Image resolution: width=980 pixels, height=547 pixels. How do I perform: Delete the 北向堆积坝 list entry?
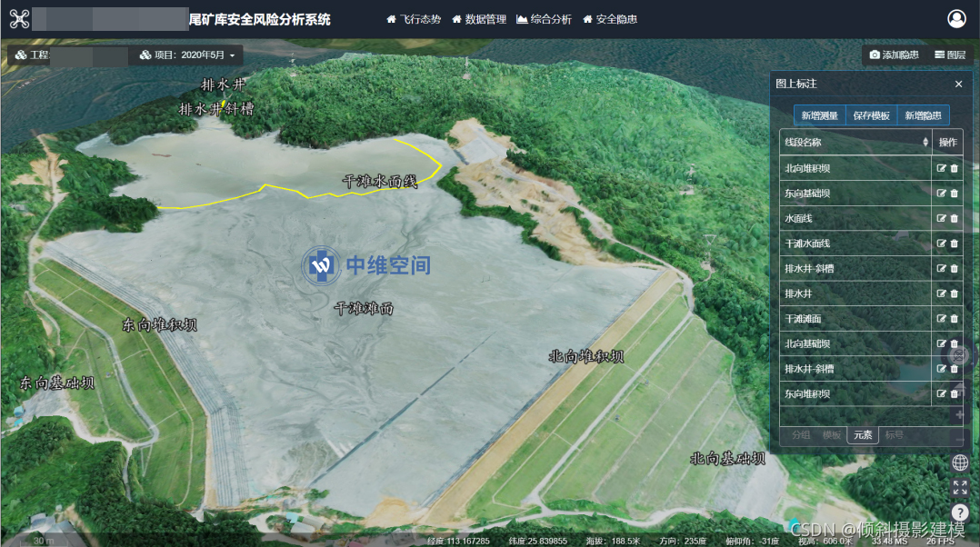click(955, 168)
